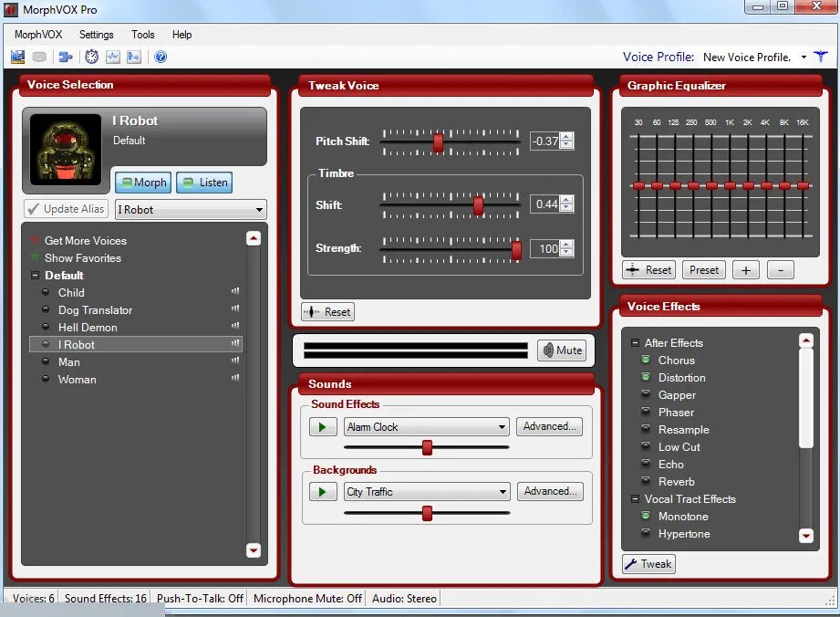Disable the Chorus effect
This screenshot has height=617, width=840.
pos(646,360)
